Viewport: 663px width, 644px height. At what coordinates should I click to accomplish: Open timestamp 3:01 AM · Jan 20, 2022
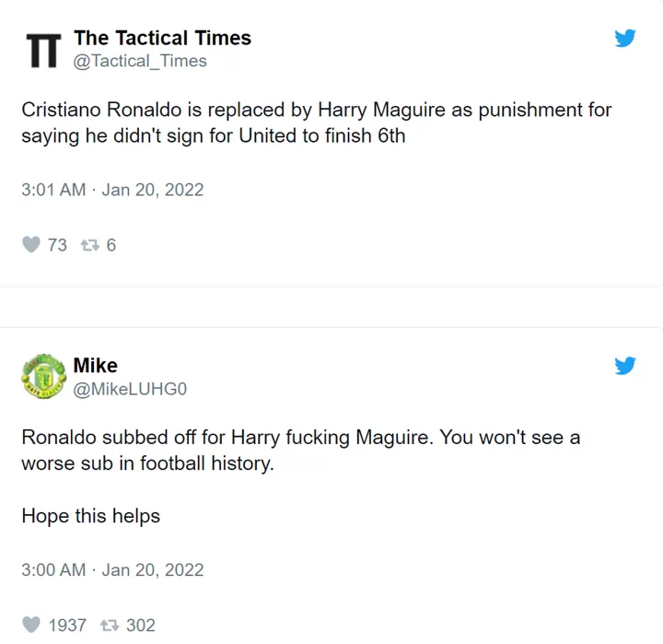[x=112, y=190]
